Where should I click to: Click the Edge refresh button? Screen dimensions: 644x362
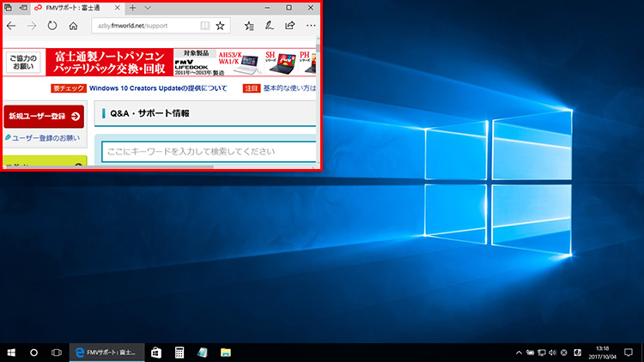52,26
